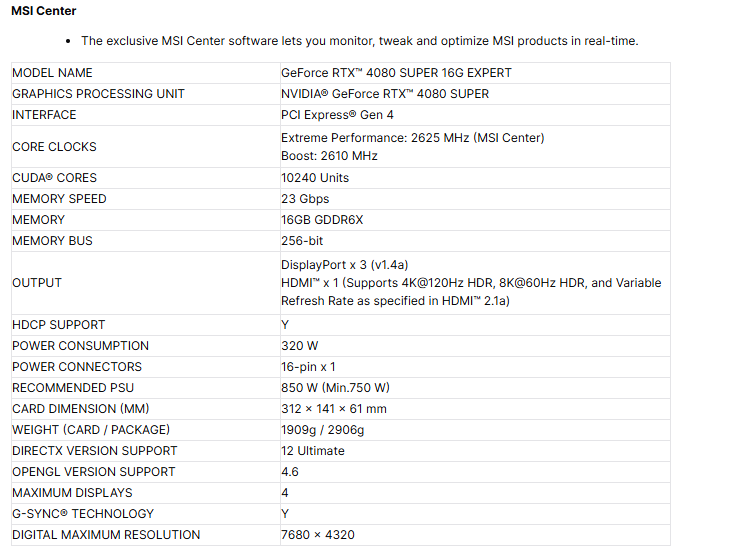Click the 7680 × 4320 maximum resolution value
Image resolution: width=749 pixels, height=557 pixels.
pos(317,535)
